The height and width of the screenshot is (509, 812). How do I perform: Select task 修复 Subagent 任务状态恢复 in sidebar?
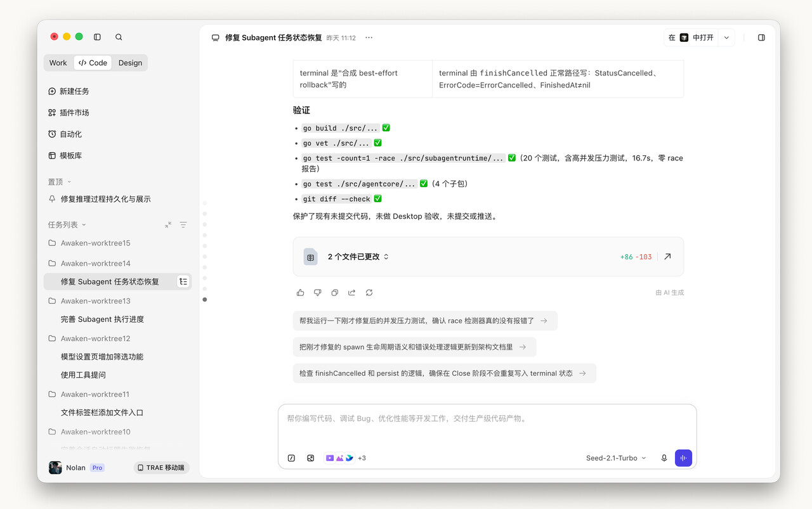(110, 281)
